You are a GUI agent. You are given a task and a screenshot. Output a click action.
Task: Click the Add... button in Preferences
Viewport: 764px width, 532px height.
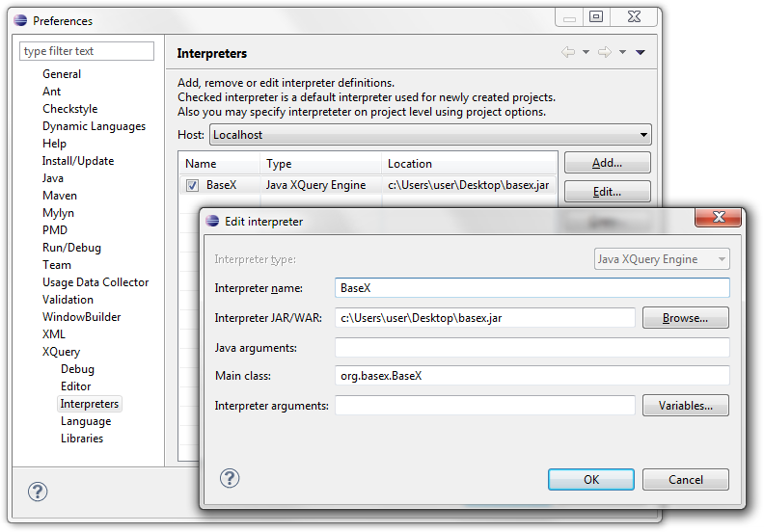607,163
